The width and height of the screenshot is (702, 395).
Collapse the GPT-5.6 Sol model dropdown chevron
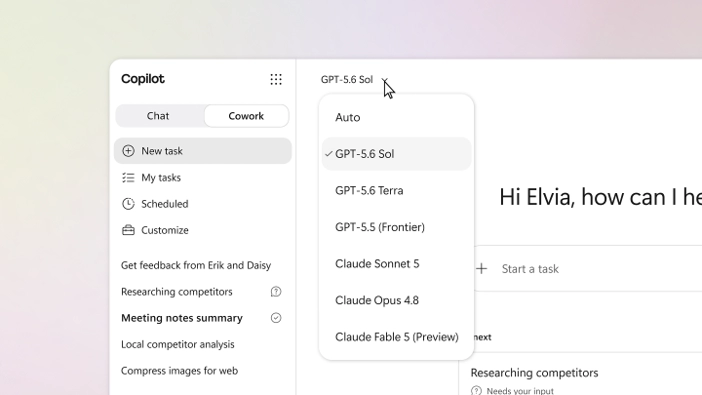(385, 80)
